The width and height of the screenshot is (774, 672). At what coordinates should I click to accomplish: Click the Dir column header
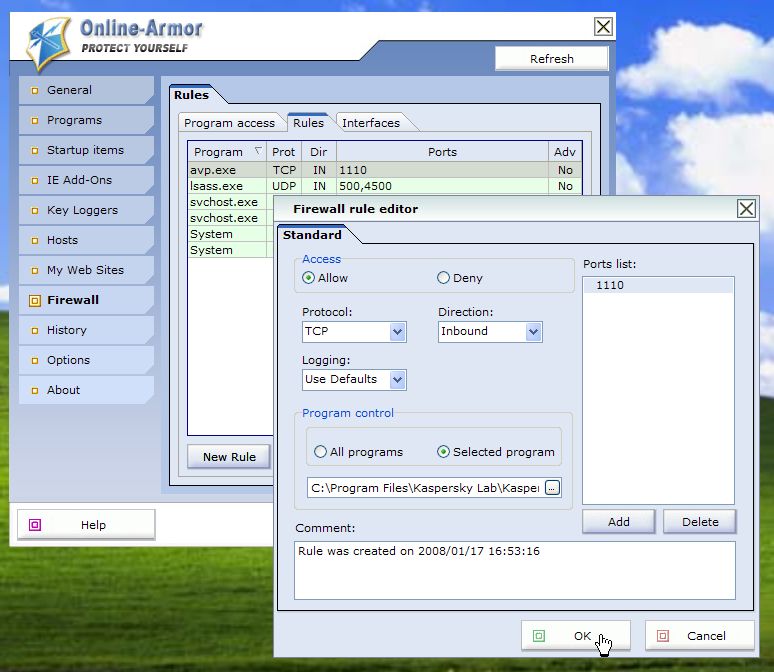pyautogui.click(x=319, y=152)
